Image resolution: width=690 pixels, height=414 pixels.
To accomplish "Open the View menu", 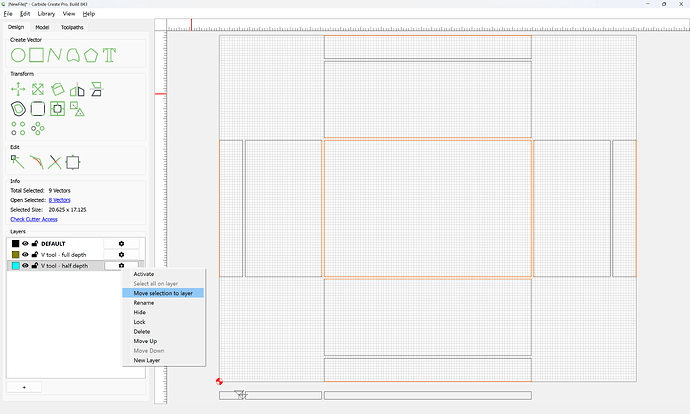I will pyautogui.click(x=69, y=14).
